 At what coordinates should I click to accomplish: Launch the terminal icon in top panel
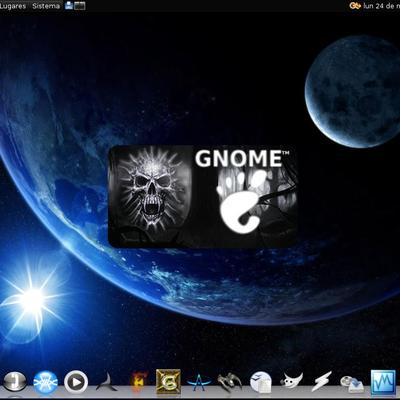(80, 6)
